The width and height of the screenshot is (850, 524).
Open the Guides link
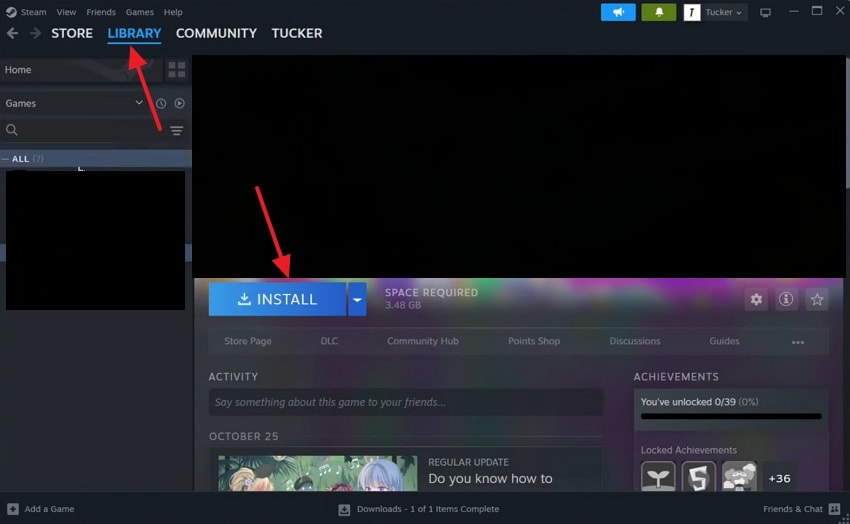coord(724,341)
